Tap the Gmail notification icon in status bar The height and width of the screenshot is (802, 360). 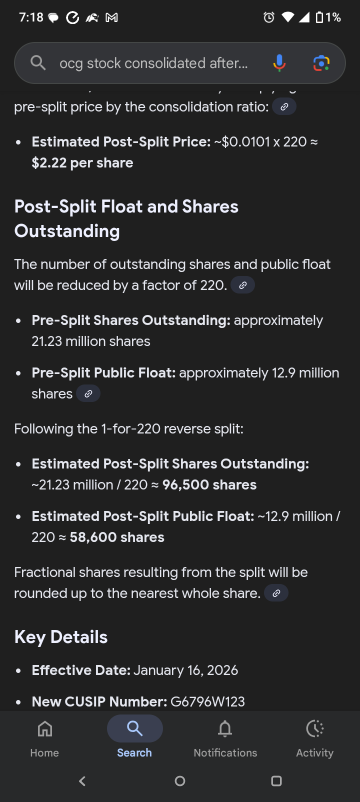click(x=111, y=17)
